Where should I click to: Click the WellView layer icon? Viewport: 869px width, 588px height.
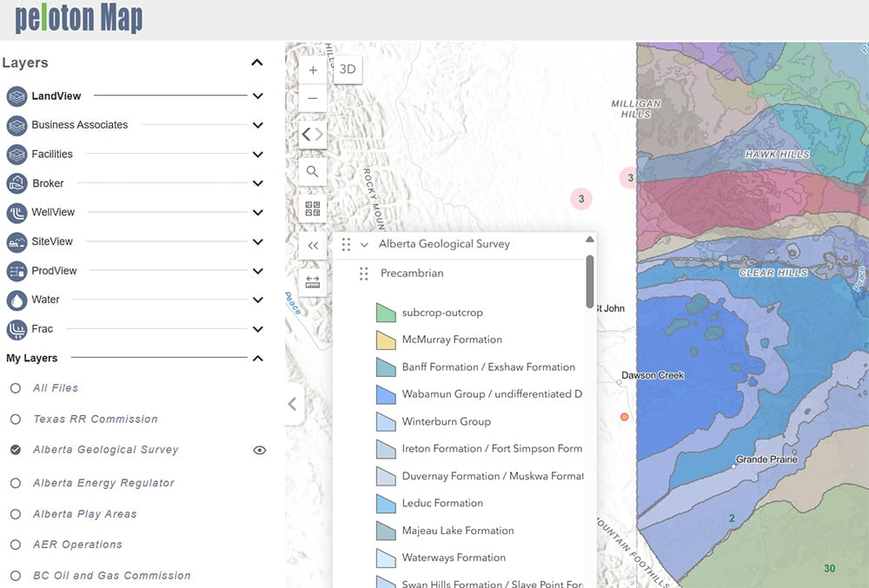coord(17,213)
